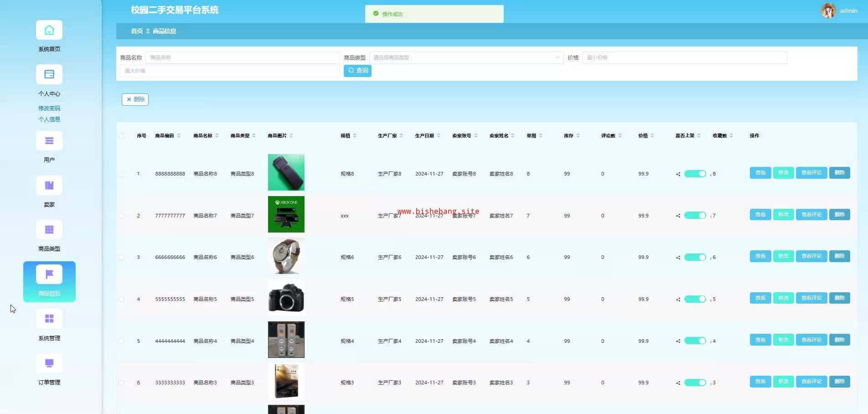Image resolution: width=868 pixels, height=414 pixels.
Task: Open the 系统首页 home icon
Action: 49,31
